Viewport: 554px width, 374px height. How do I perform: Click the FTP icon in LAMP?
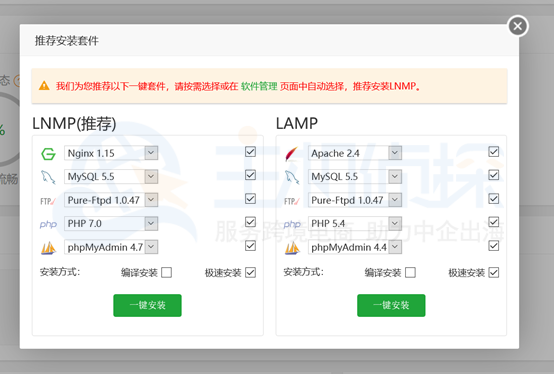(292, 201)
